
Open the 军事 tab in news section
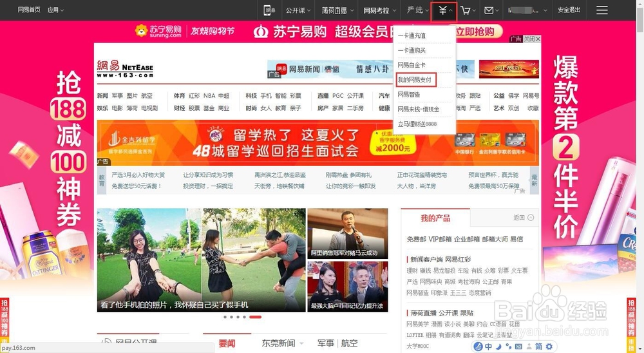(x=325, y=343)
